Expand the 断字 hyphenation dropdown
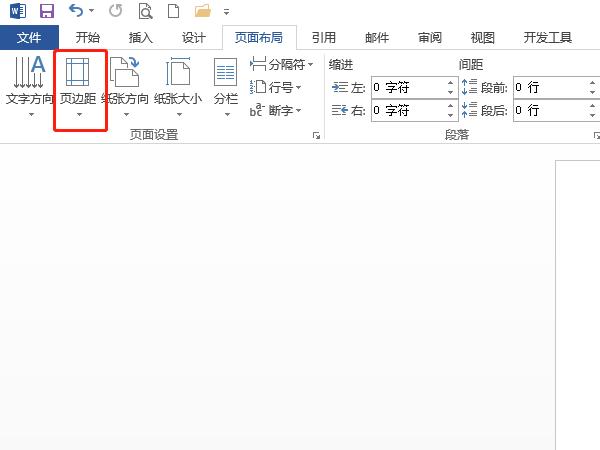The width and height of the screenshot is (600, 450). tap(276, 110)
